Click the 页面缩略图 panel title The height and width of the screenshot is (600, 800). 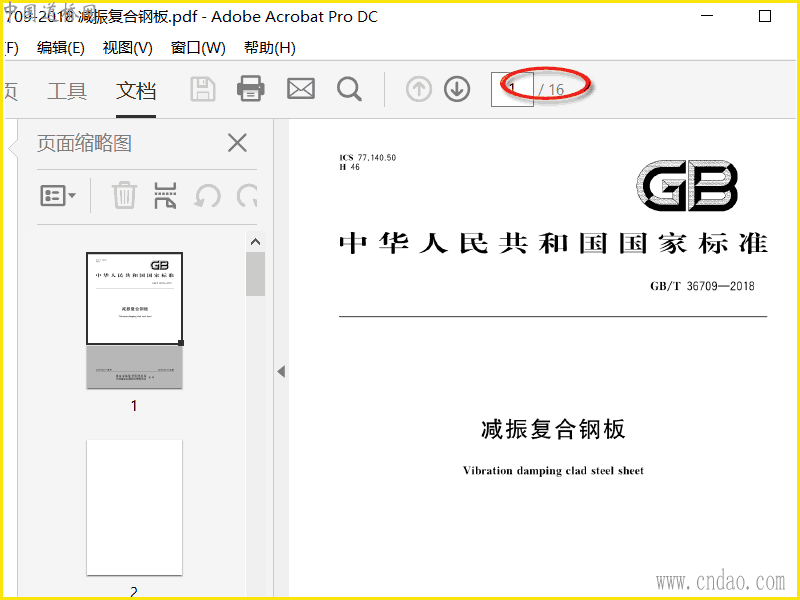tap(84, 143)
